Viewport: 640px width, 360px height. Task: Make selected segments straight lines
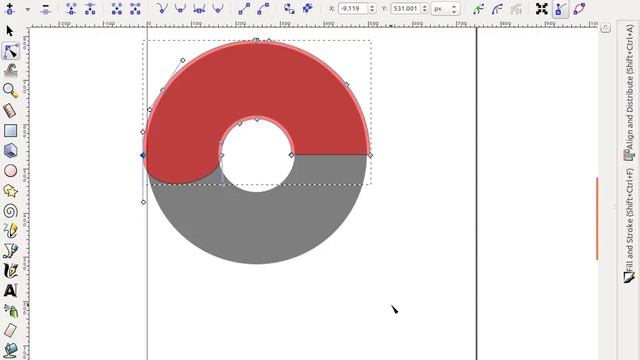pos(244,9)
